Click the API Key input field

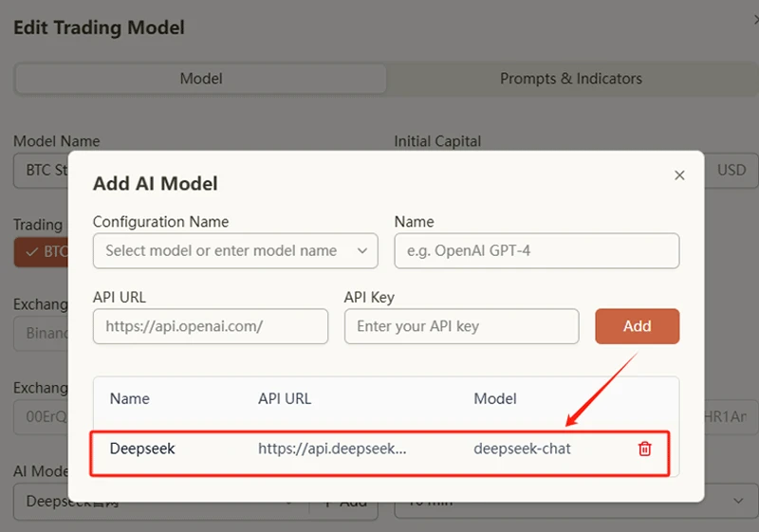click(462, 326)
